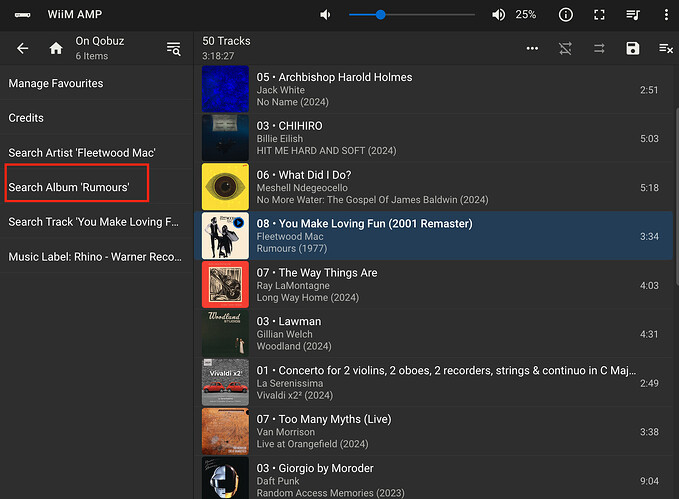This screenshot has height=499, width=679.
Task: Click the Long Way Home cover
Action: click(x=225, y=285)
